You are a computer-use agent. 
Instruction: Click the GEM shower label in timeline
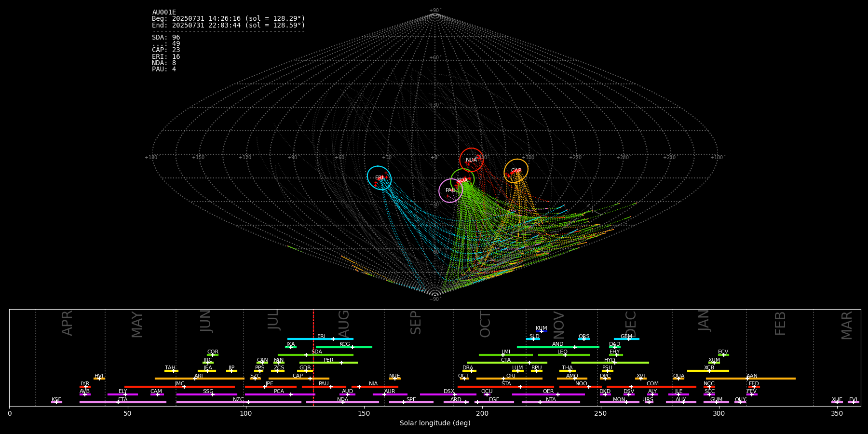(x=626, y=337)
